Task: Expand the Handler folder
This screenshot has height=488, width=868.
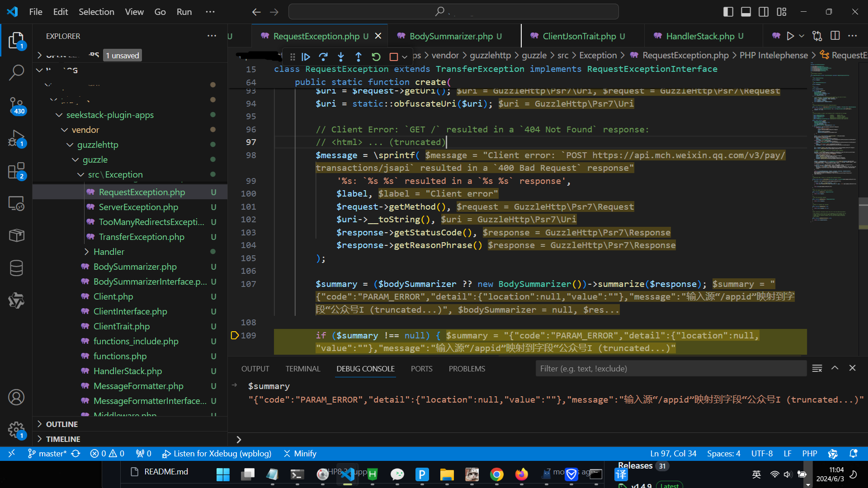Action: coord(108,252)
